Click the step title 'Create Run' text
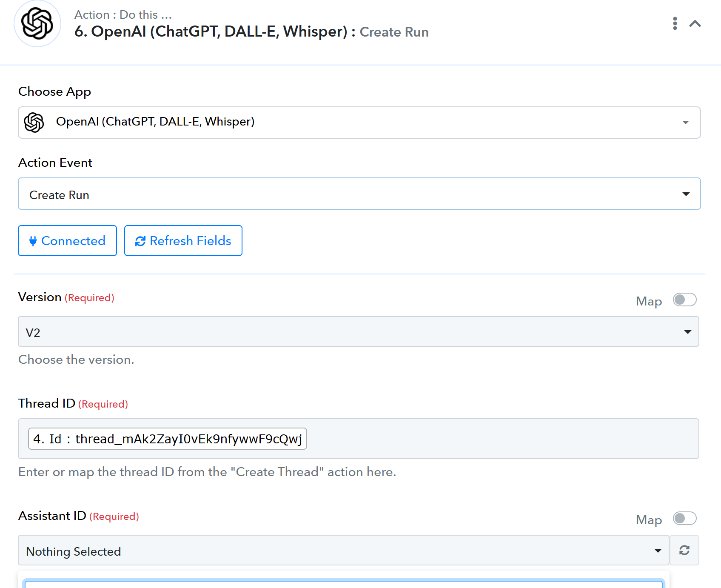The width and height of the screenshot is (721, 588). point(394,32)
